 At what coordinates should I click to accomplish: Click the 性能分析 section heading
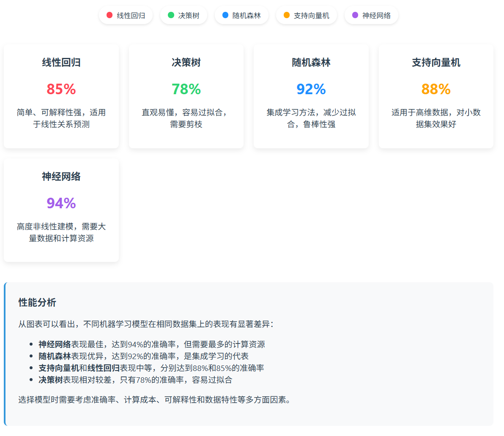point(37,302)
